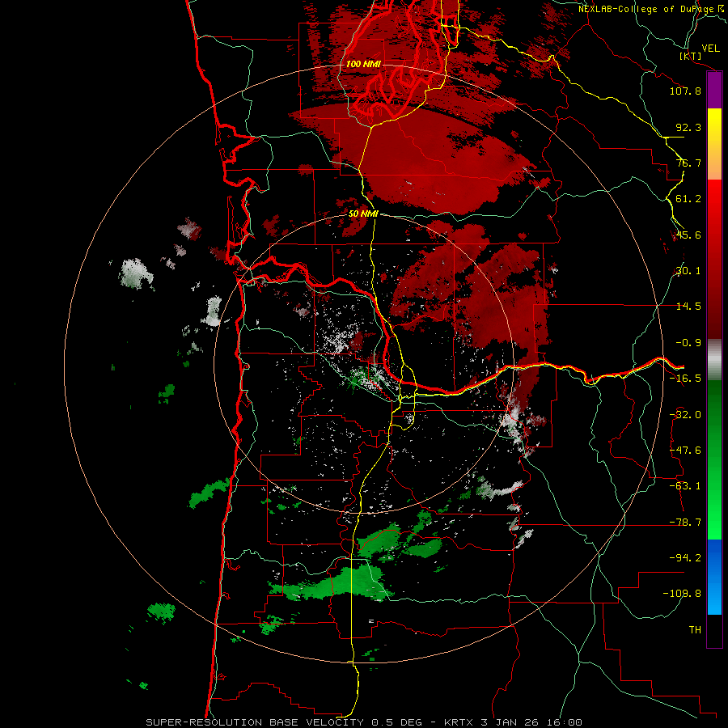Select the 92.3 legend value
Image resolution: width=728 pixels, height=728 pixels.
pyautogui.click(x=688, y=127)
